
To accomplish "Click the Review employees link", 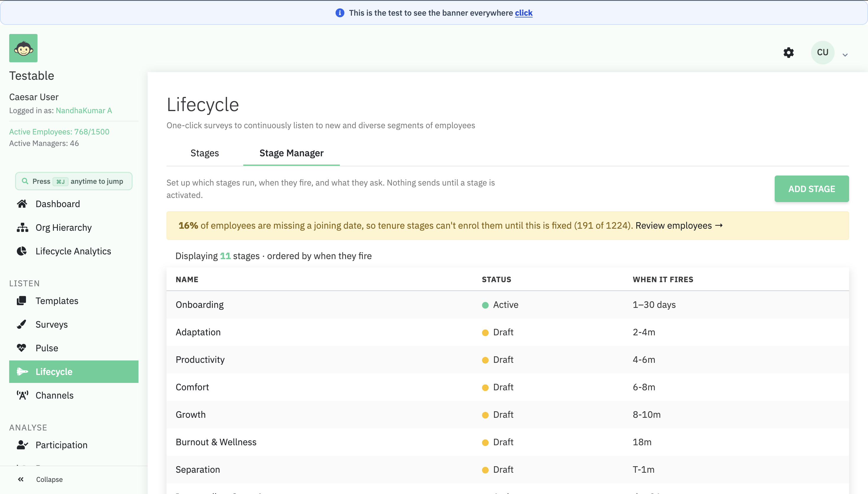I will click(x=679, y=226).
